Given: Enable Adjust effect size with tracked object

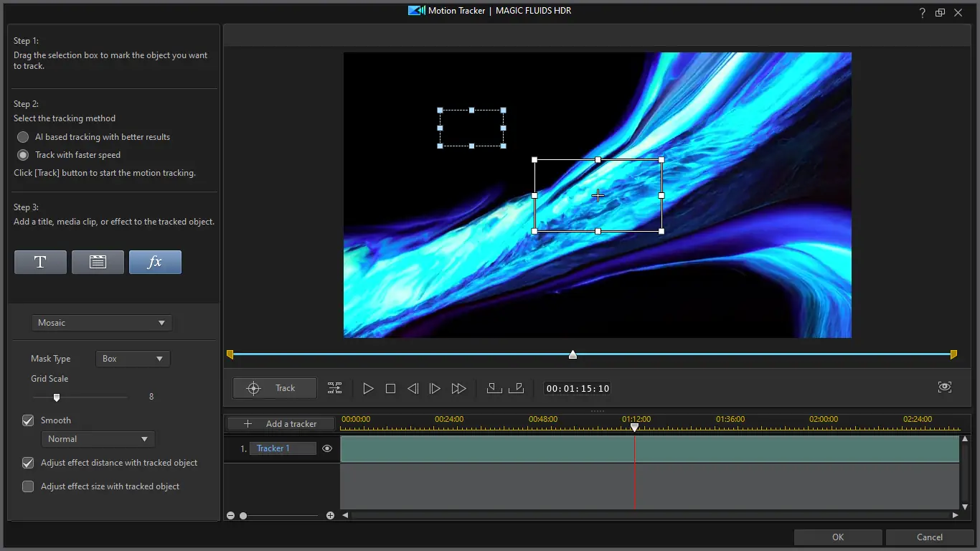Looking at the screenshot, I should [x=28, y=486].
